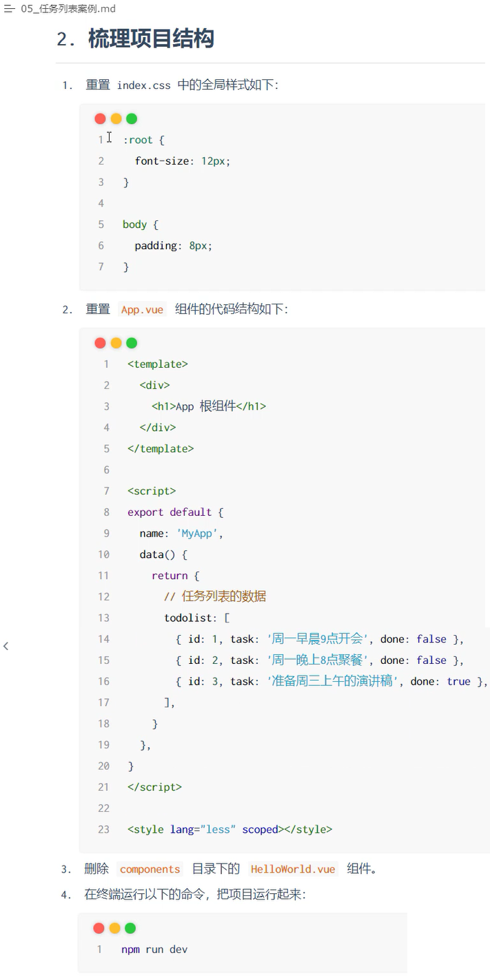Select the inline code index.css
The height and width of the screenshot is (980, 490).
(x=143, y=85)
